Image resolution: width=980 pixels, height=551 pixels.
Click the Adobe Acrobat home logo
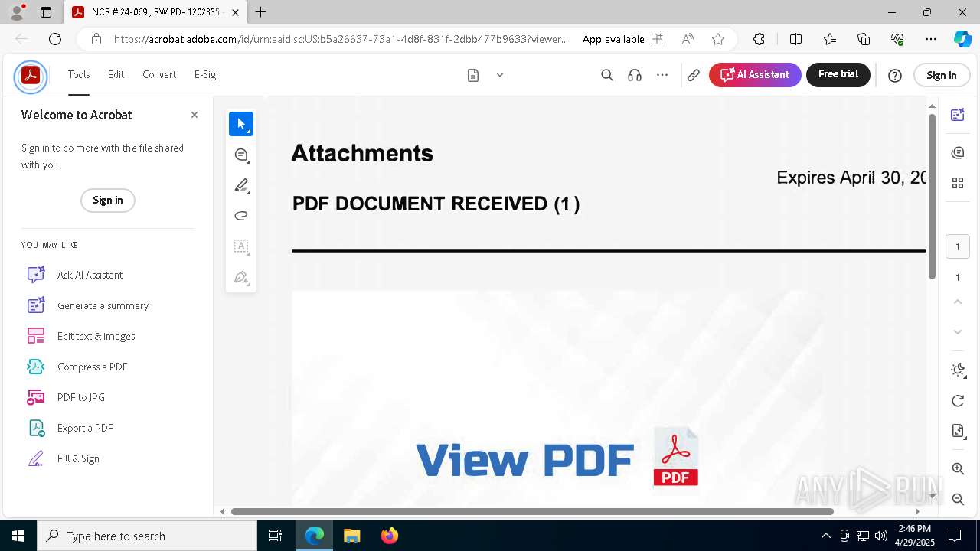[x=31, y=76]
